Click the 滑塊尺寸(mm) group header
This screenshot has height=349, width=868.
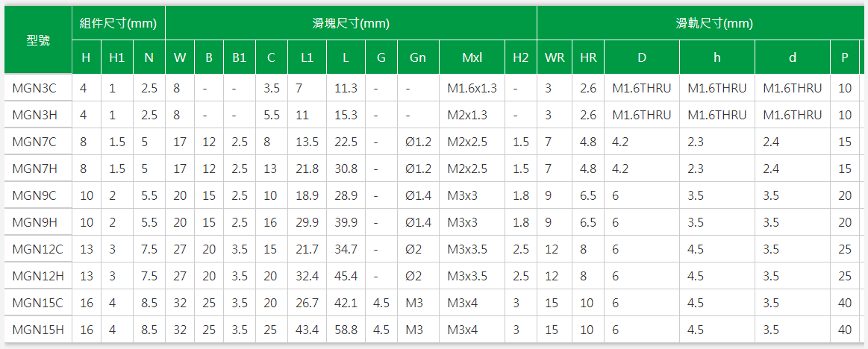click(351, 23)
